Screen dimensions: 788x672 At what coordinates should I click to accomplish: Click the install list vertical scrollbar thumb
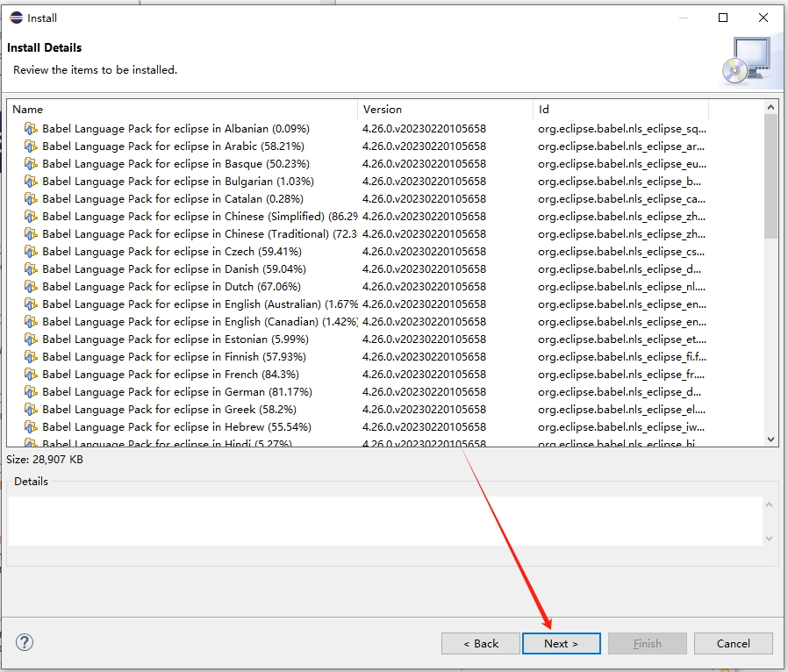[771, 176]
